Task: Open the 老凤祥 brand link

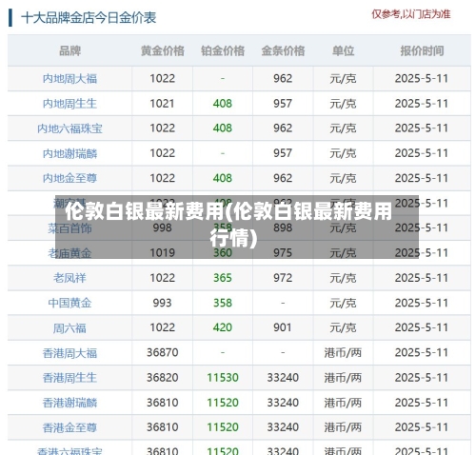Action: point(69,278)
